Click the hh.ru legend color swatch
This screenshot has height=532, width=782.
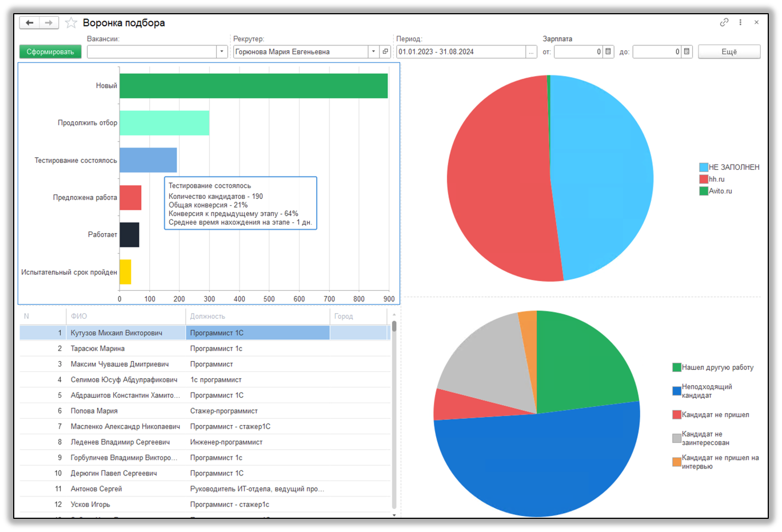[x=704, y=179]
